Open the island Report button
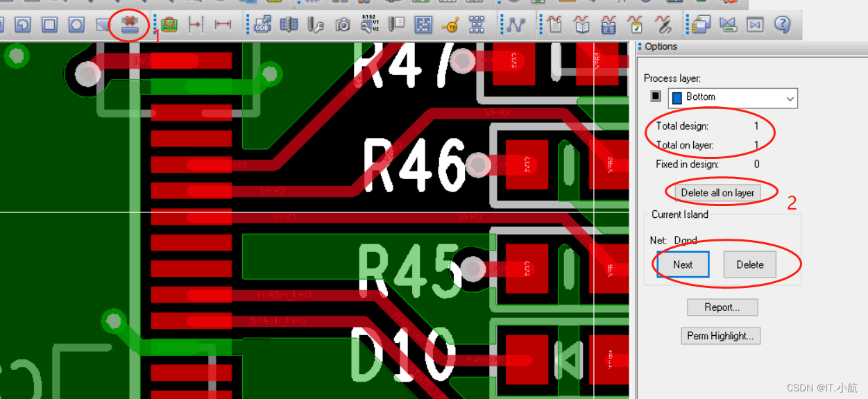Image resolution: width=868 pixels, height=399 pixels. click(722, 307)
